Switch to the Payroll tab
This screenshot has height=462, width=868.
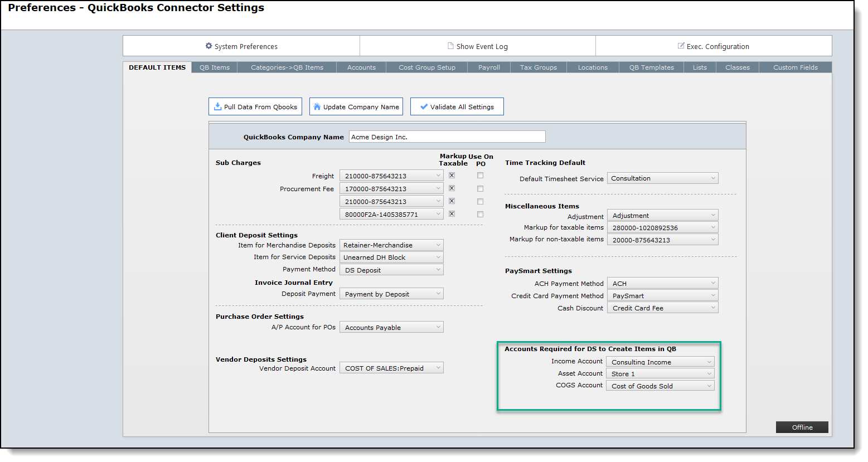[489, 67]
